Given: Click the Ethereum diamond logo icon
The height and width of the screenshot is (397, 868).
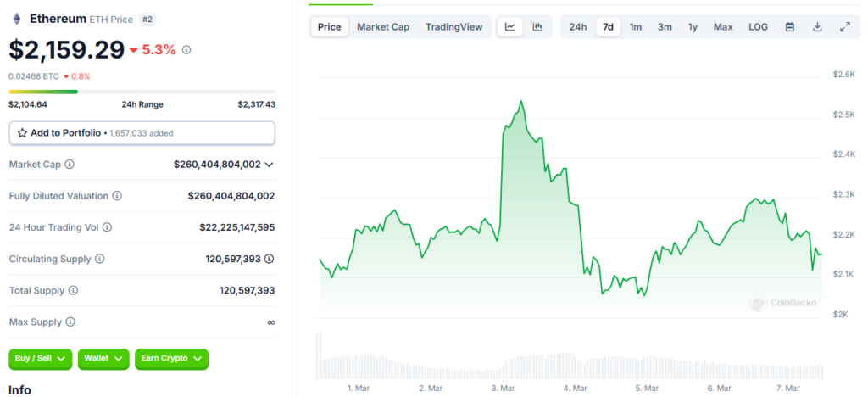Looking at the screenshot, I should point(16,19).
